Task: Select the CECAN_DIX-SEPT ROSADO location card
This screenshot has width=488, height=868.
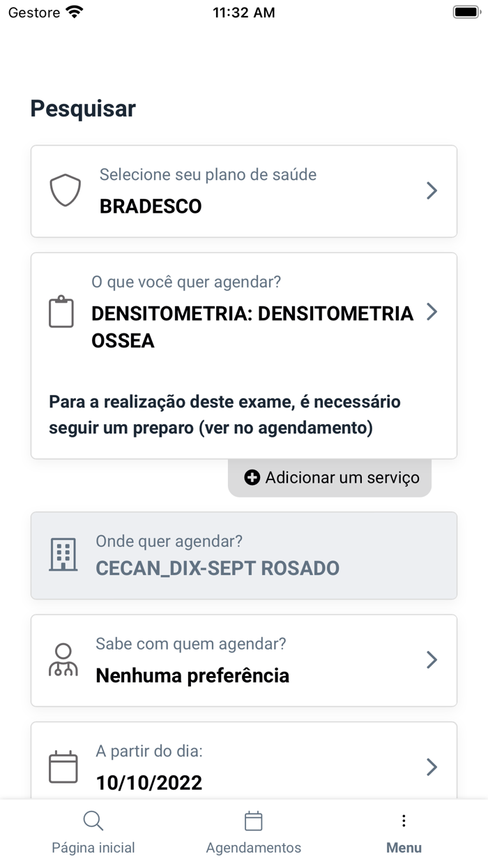Action: 243,555
